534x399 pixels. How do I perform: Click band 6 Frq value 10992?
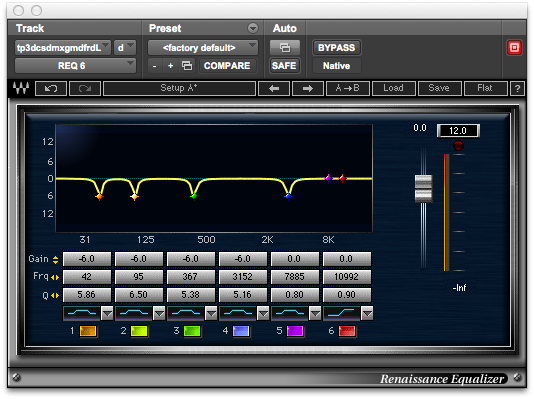(x=347, y=277)
